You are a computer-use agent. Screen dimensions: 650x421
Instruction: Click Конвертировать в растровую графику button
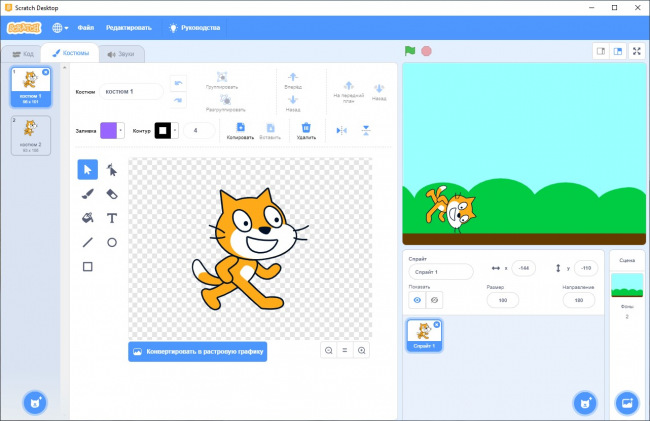198,351
